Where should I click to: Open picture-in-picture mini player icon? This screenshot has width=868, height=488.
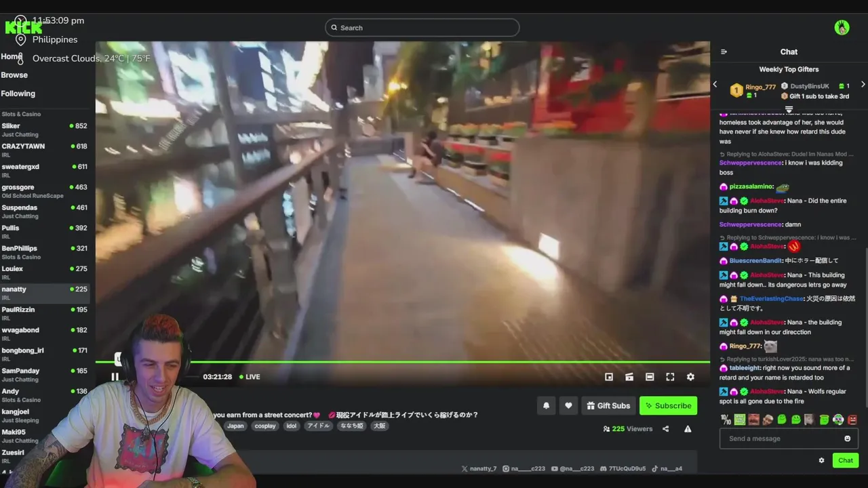609,377
